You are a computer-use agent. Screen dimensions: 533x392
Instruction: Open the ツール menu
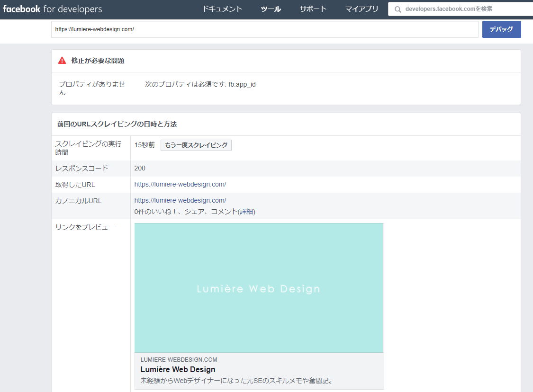[271, 9]
